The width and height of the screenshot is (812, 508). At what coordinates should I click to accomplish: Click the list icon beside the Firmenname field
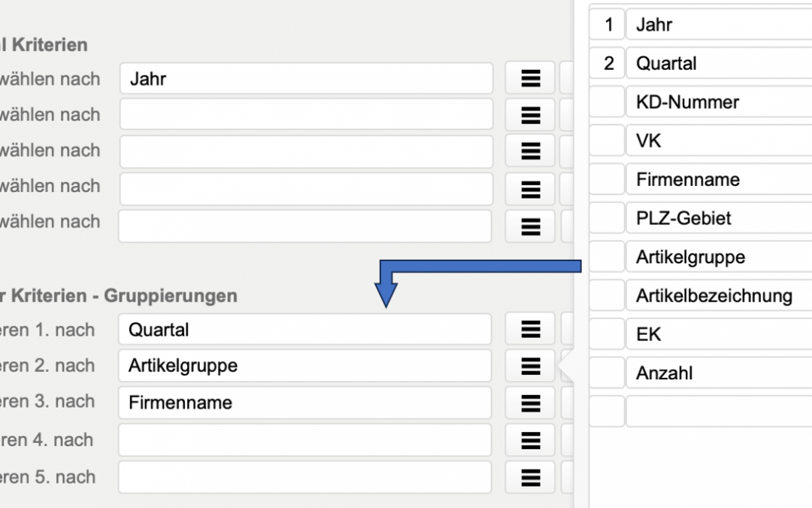coord(530,403)
